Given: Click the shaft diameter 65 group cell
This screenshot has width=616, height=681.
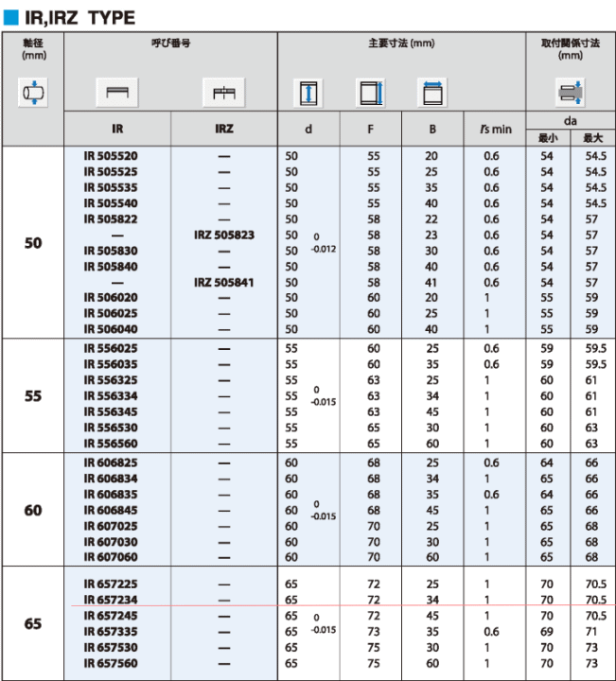Looking at the screenshot, I should coord(33,623).
